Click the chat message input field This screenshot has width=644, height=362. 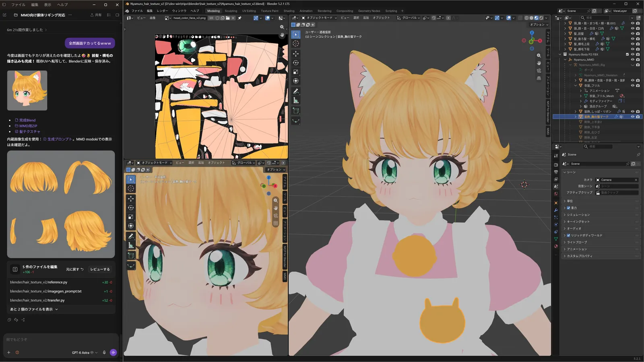pos(60,339)
